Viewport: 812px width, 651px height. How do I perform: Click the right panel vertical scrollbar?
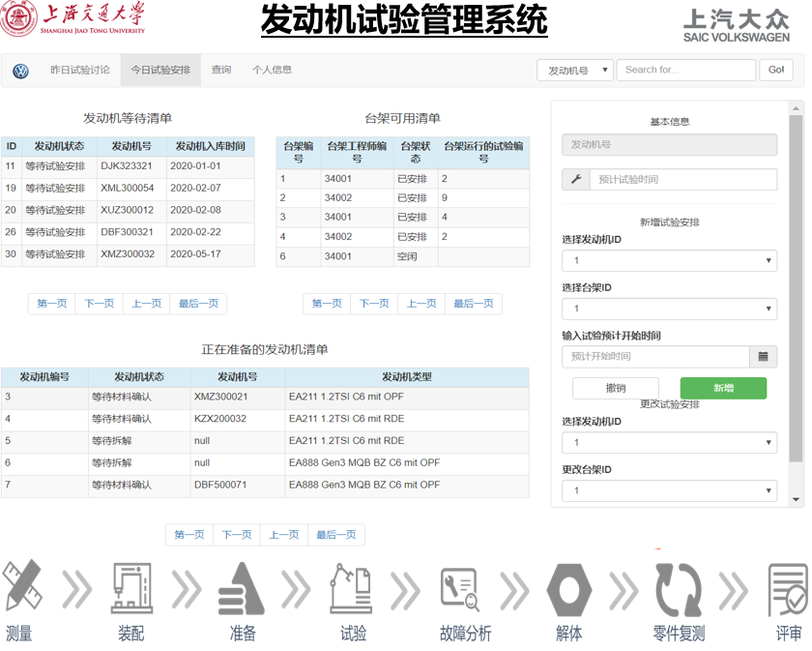[797, 290]
